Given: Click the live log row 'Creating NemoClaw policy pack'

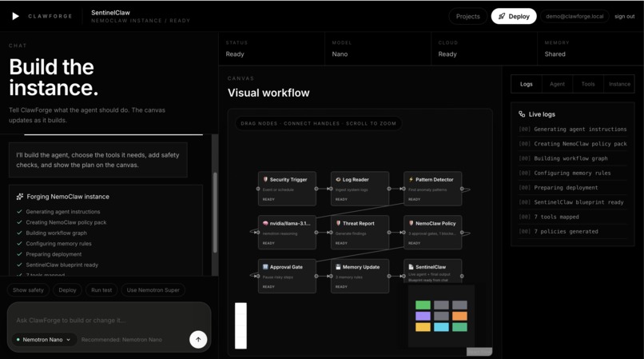Looking at the screenshot, I should tap(573, 143).
